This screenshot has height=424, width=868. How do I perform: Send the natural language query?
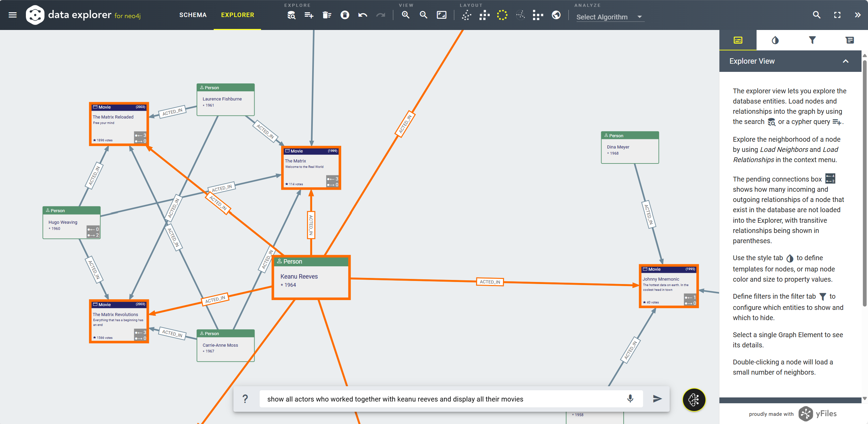(657, 399)
